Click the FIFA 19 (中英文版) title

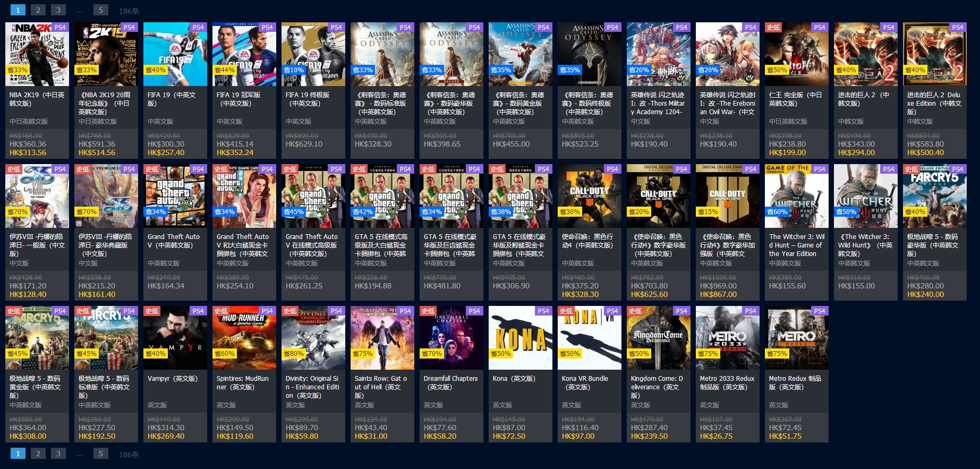172,99
